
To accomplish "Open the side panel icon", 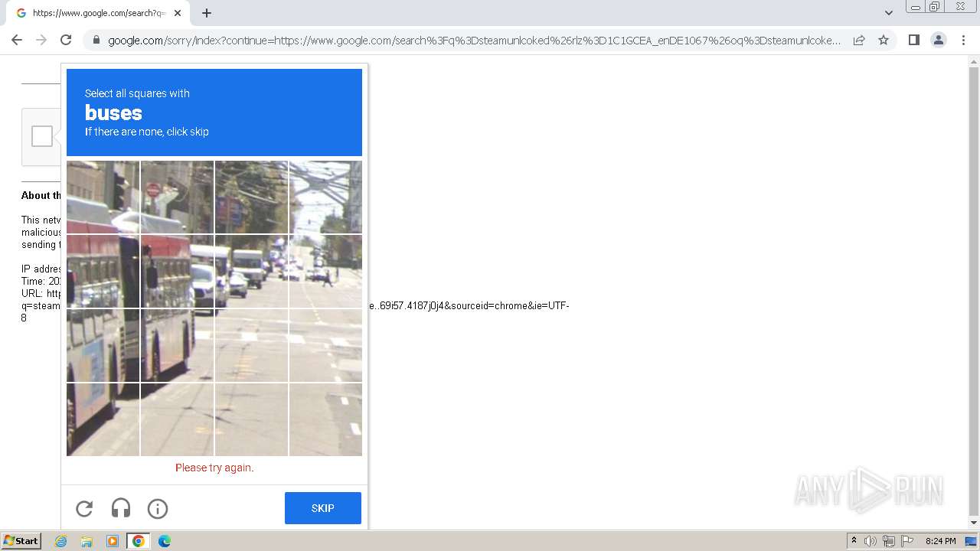I will [x=913, y=40].
